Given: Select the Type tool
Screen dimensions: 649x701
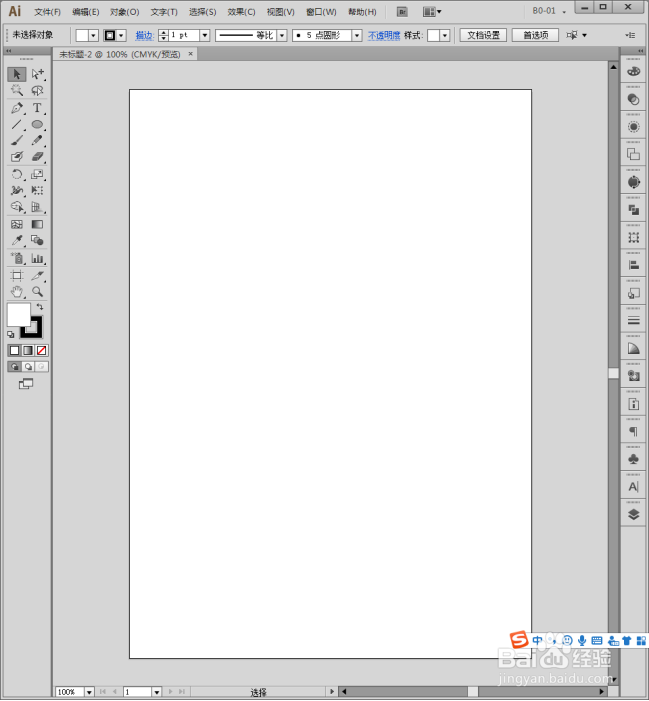Looking at the screenshot, I should pos(38,108).
